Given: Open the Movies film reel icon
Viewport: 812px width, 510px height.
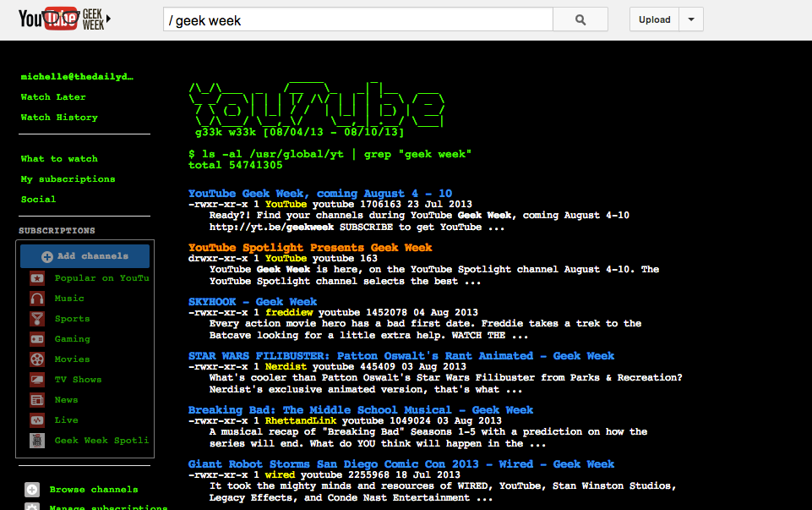Looking at the screenshot, I should (37, 359).
